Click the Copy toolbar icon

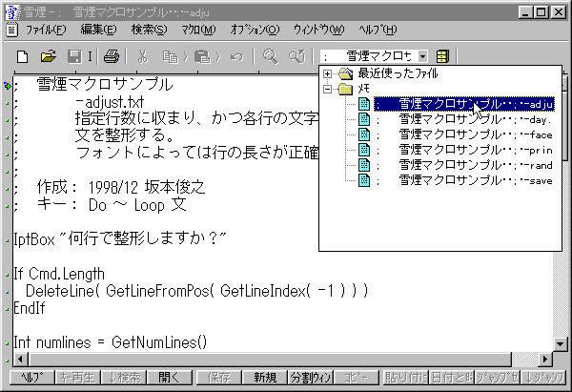[x=170, y=57]
